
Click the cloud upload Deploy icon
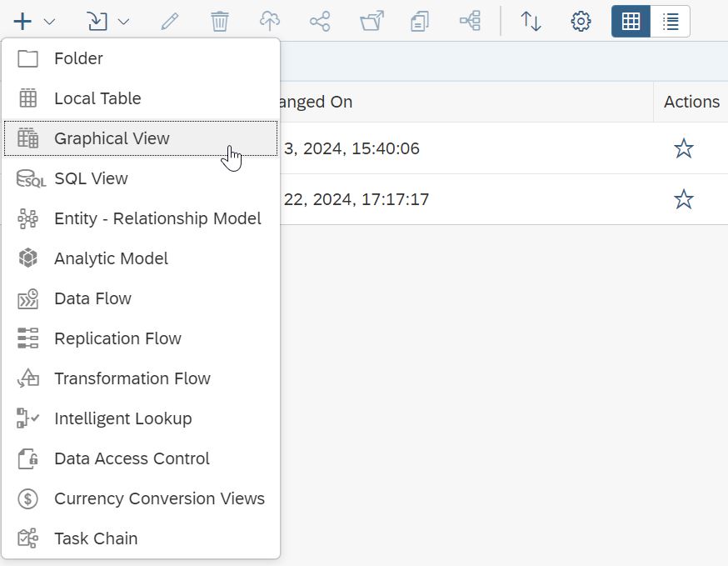270,21
